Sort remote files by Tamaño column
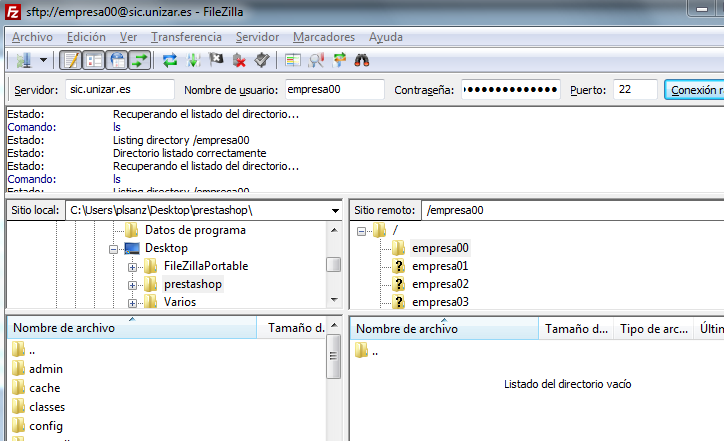This screenshot has height=441, width=724. [576, 329]
